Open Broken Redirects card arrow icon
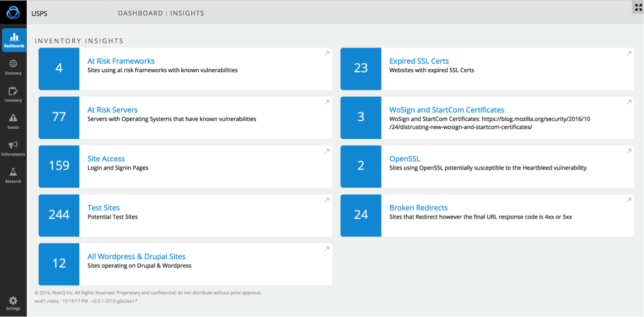The width and height of the screenshot is (644, 317). pos(629,200)
